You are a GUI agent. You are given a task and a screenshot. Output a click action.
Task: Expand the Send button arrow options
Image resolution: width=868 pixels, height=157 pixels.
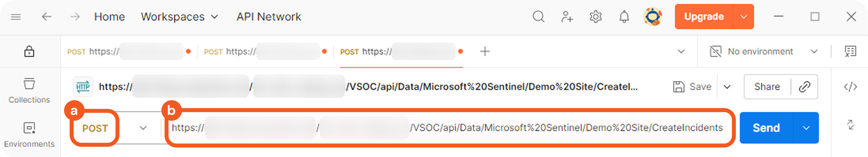coord(806,128)
